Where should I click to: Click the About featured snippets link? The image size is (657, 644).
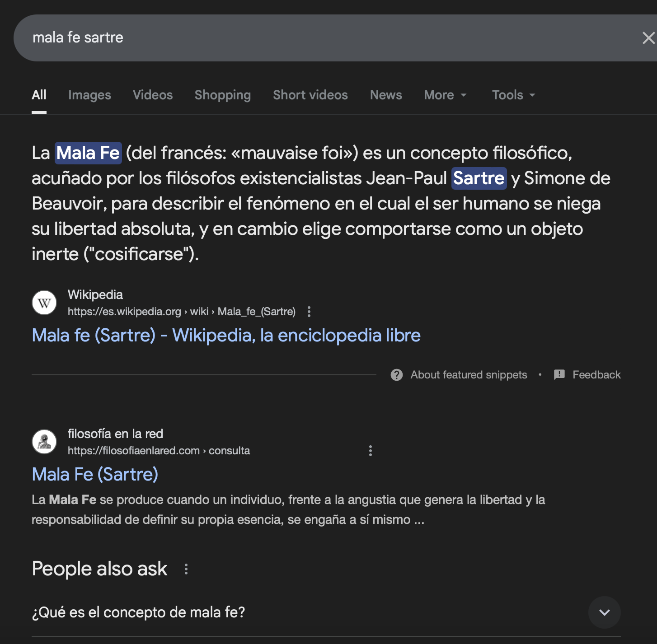point(469,375)
